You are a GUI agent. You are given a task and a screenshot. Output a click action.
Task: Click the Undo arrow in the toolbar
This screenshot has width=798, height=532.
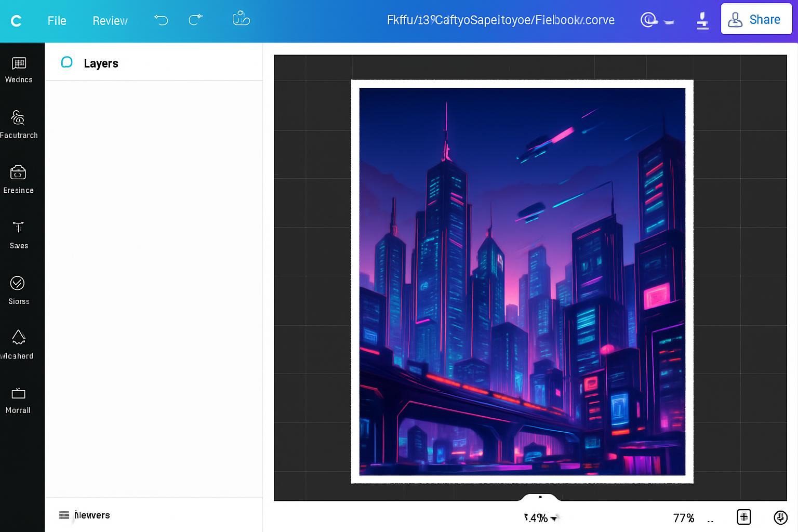[x=161, y=20]
